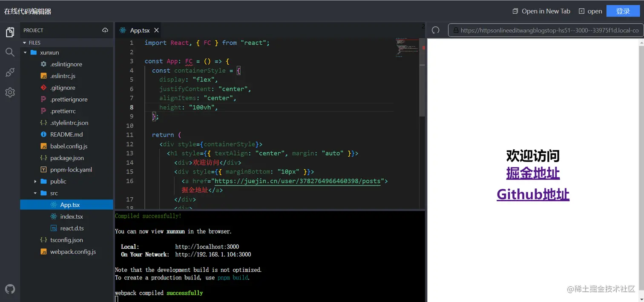Click the blue 登录 login button
This screenshot has width=644, height=302.
tap(623, 11)
